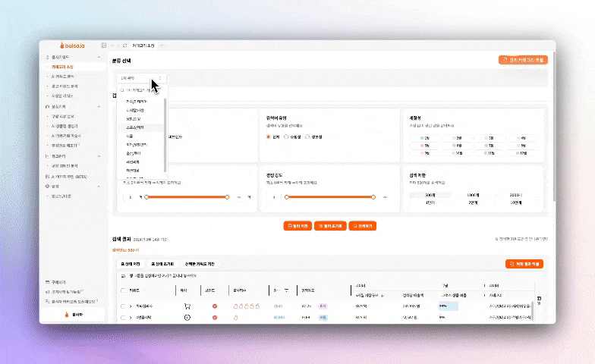Screen dimensions: 595x364
Task: Collapse the 광고관리 section chevron
Action: click(x=99, y=156)
